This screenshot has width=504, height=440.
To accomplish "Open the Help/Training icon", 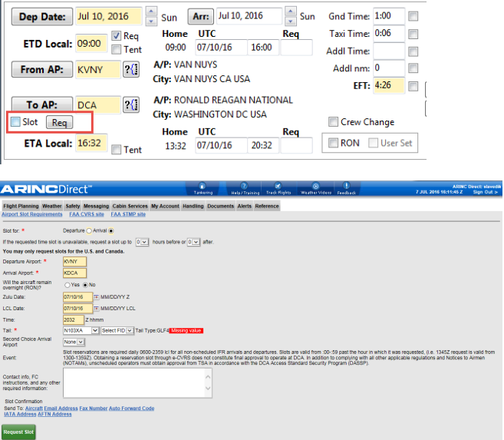I will point(244,186).
